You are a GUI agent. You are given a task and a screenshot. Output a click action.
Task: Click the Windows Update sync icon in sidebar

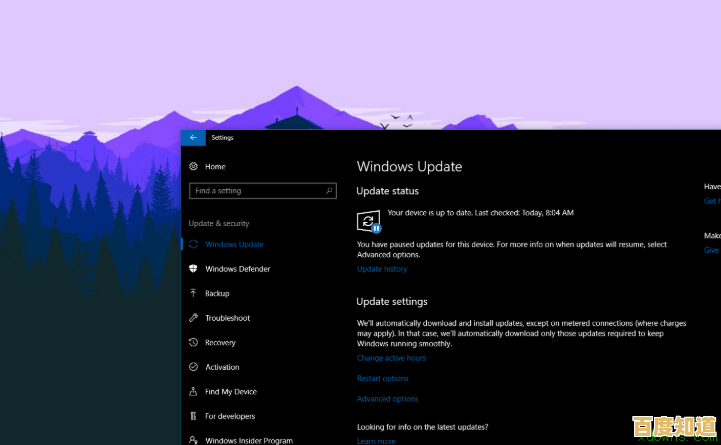(x=194, y=244)
